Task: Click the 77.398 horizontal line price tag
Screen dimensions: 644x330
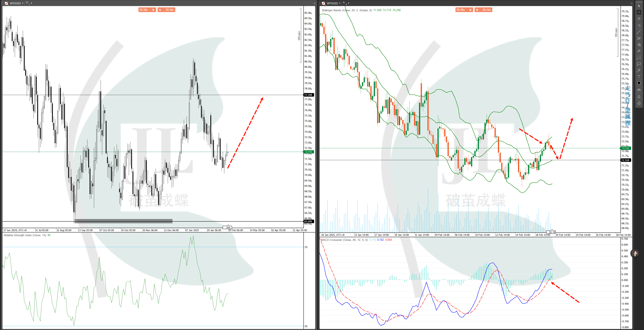Action: pyautogui.click(x=308, y=95)
